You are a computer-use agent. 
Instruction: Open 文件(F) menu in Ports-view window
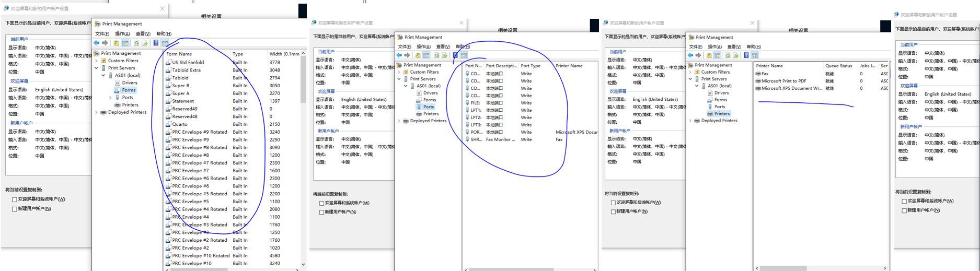pos(405,46)
